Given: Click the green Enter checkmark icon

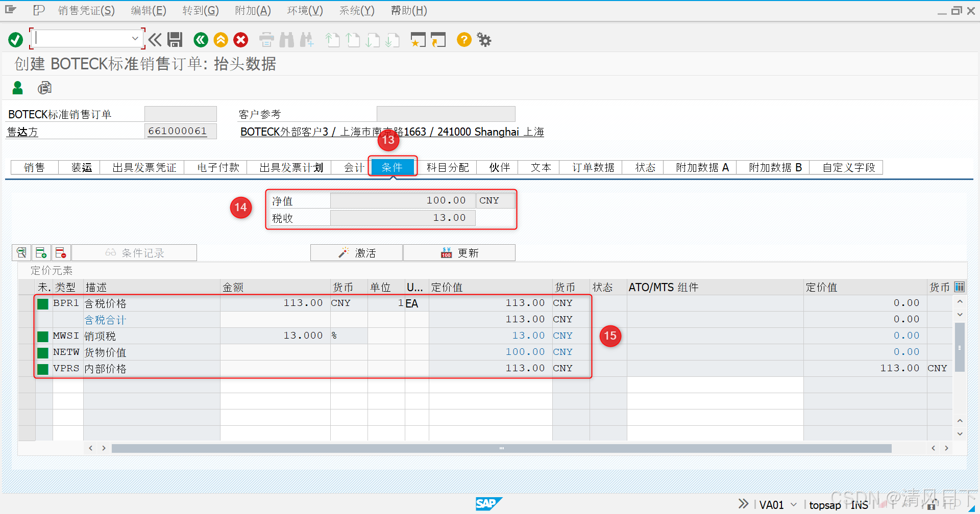Looking at the screenshot, I should pyautogui.click(x=16, y=40).
